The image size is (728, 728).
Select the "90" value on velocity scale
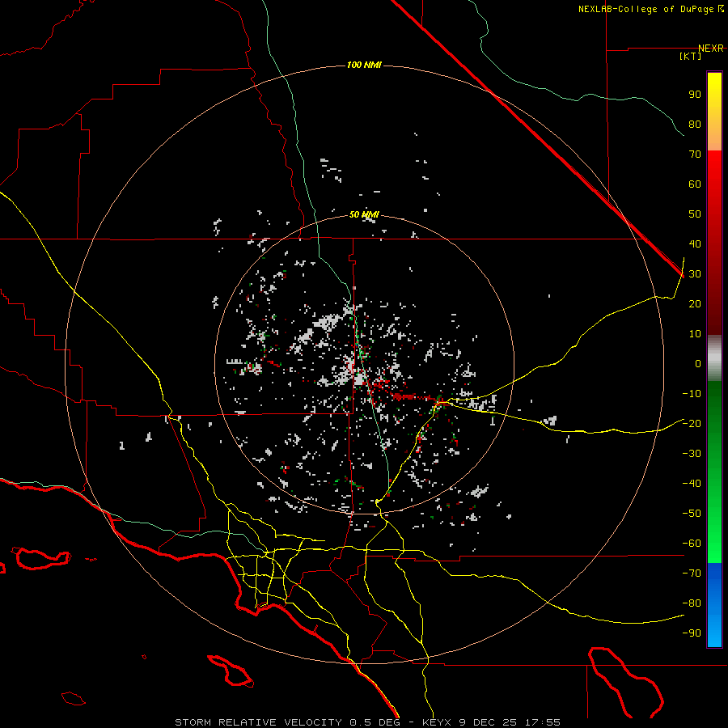click(x=695, y=95)
